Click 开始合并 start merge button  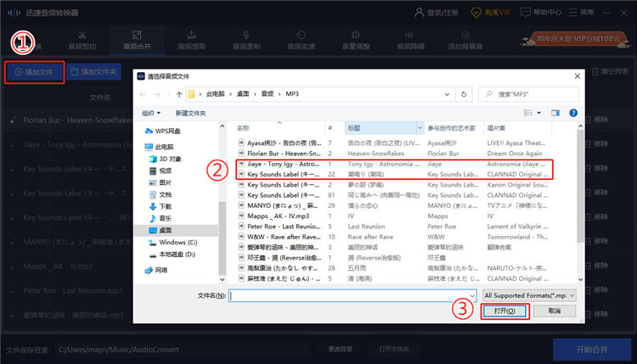coord(592,350)
